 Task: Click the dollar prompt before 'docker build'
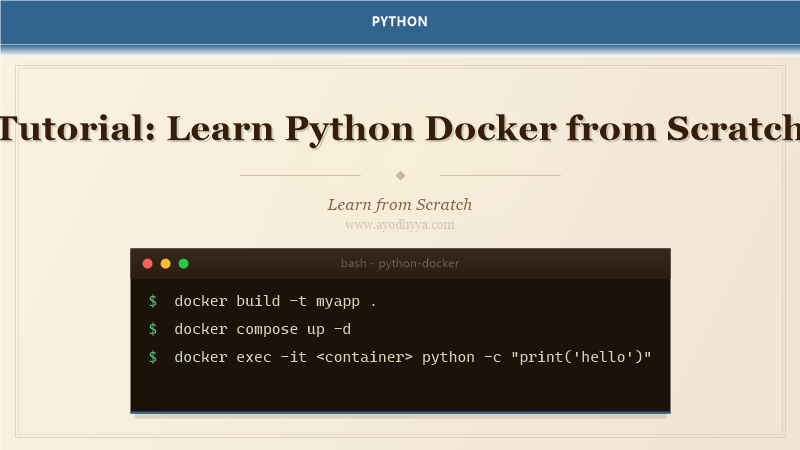pyautogui.click(x=153, y=301)
